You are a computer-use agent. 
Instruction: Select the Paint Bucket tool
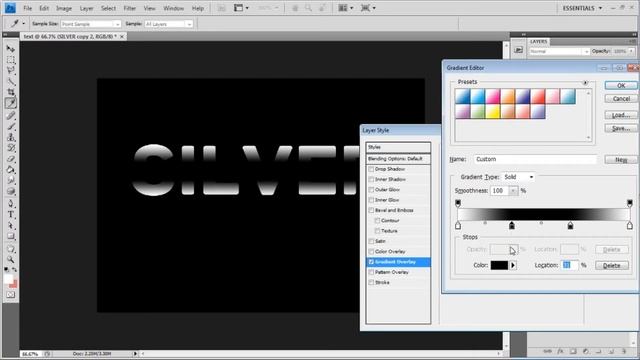pos(11,169)
